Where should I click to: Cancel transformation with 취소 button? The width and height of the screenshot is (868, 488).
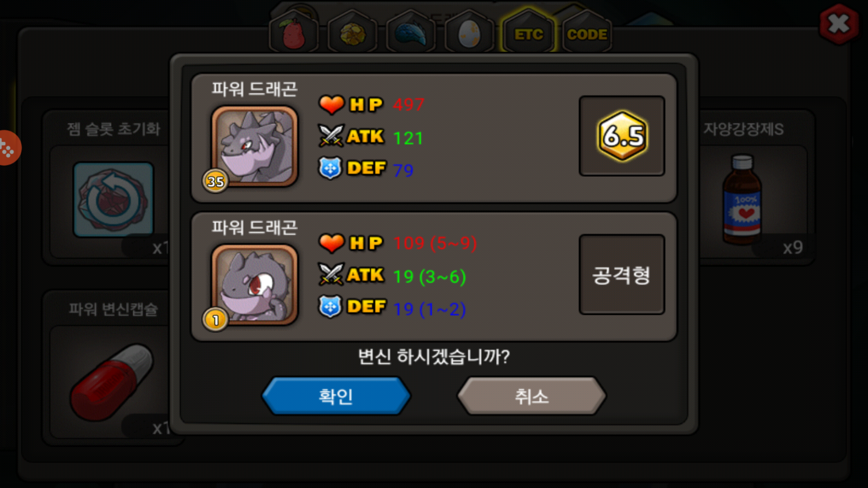click(532, 396)
